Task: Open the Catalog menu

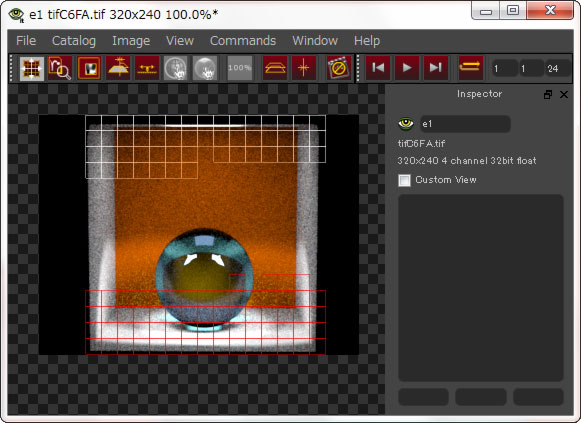Action: pyautogui.click(x=74, y=40)
